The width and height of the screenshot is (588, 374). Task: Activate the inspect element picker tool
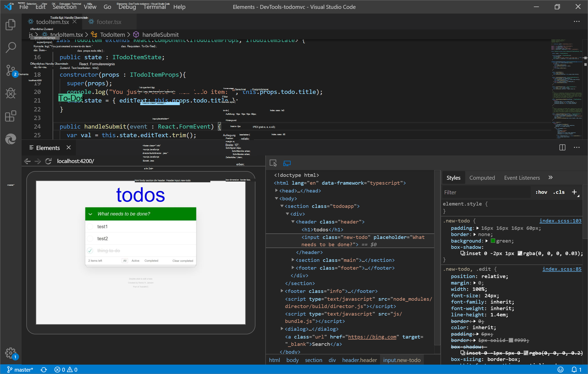[273, 163]
